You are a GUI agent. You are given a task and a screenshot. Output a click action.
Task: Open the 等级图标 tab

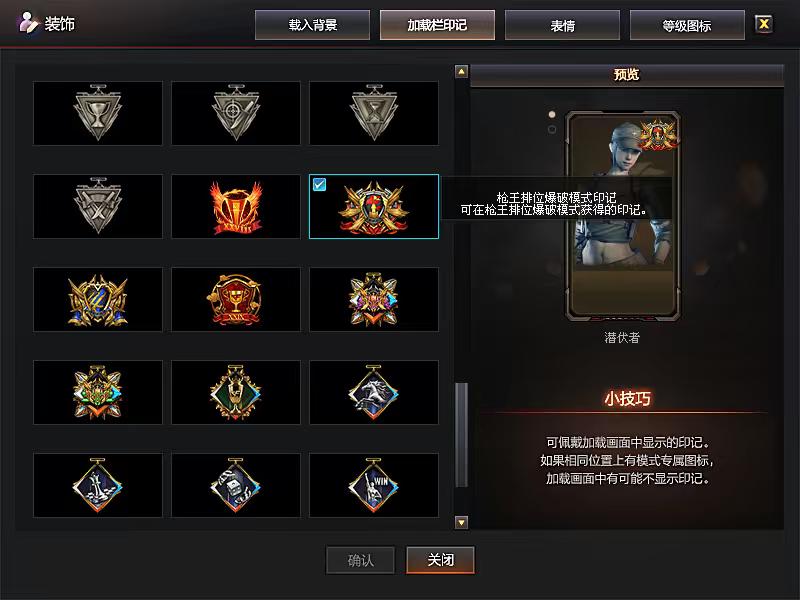[x=687, y=25]
